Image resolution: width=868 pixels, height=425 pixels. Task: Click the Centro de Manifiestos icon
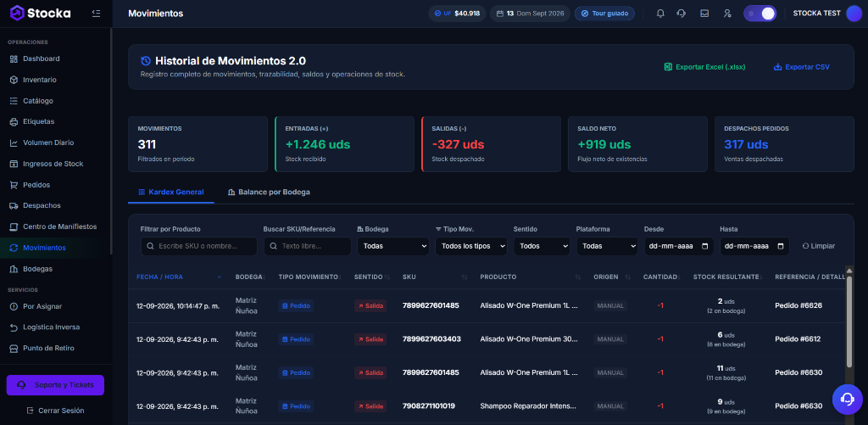tap(14, 226)
